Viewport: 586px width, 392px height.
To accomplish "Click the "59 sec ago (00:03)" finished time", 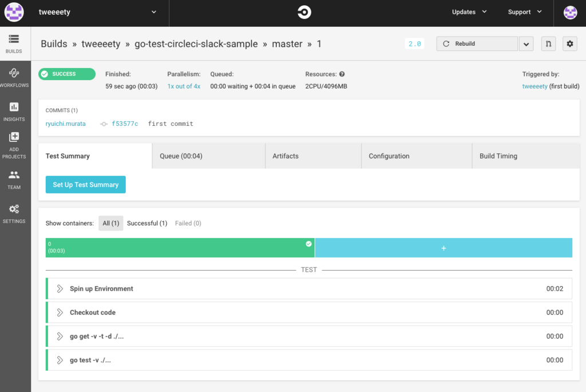I will (x=131, y=86).
